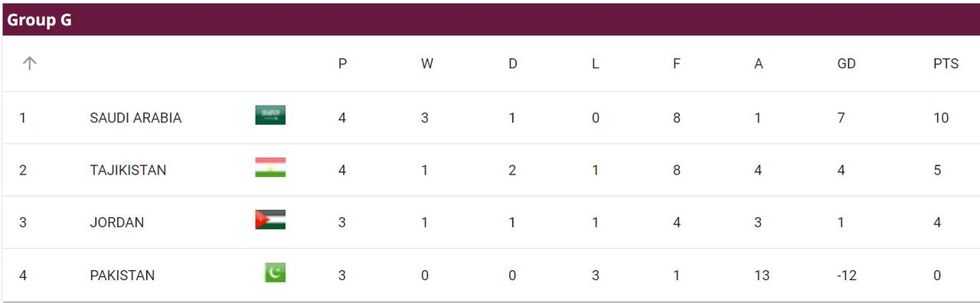Sort by the PTS column header
Image resolution: width=980 pixels, height=303 pixels.
(946, 64)
